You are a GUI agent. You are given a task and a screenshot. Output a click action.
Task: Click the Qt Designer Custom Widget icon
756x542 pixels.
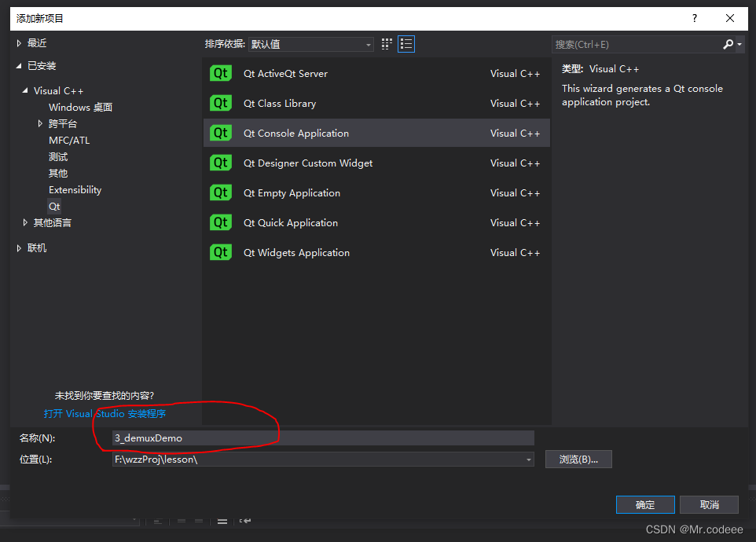pos(221,163)
